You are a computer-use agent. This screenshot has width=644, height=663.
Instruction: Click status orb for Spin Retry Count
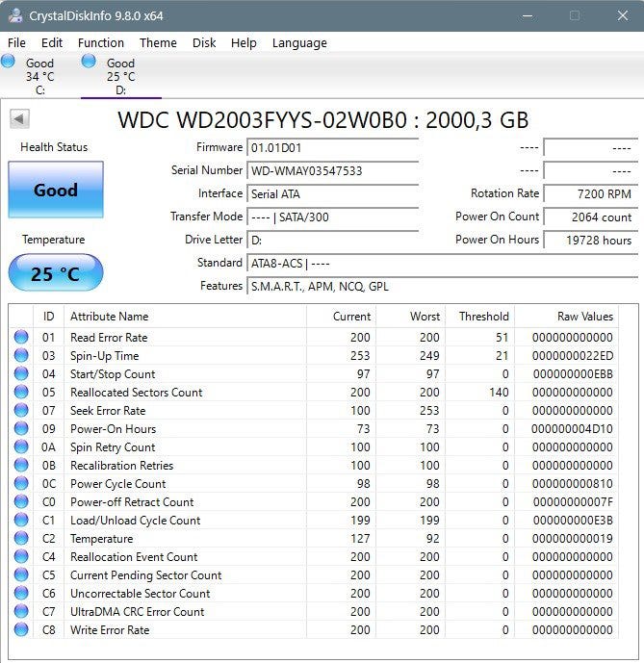[21, 446]
